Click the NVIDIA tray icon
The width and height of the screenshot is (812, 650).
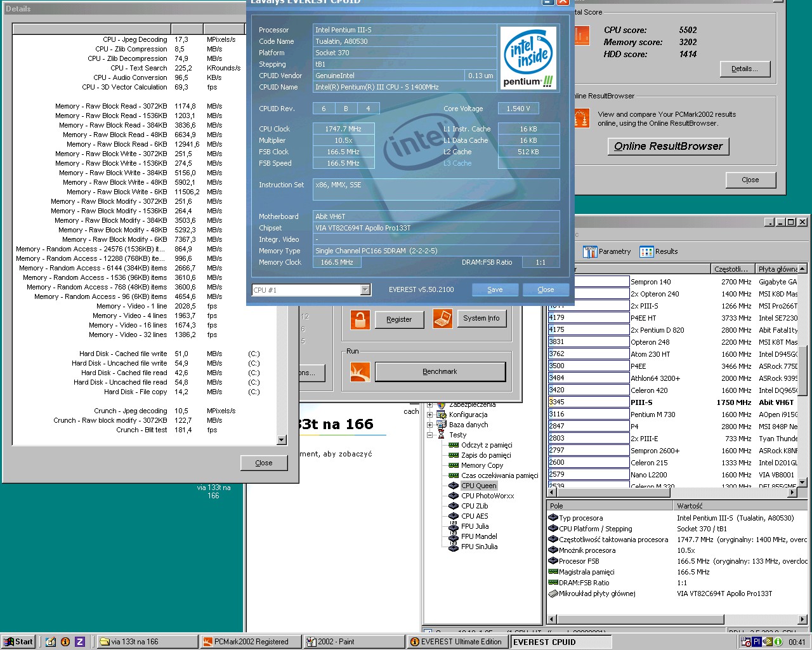(x=768, y=642)
